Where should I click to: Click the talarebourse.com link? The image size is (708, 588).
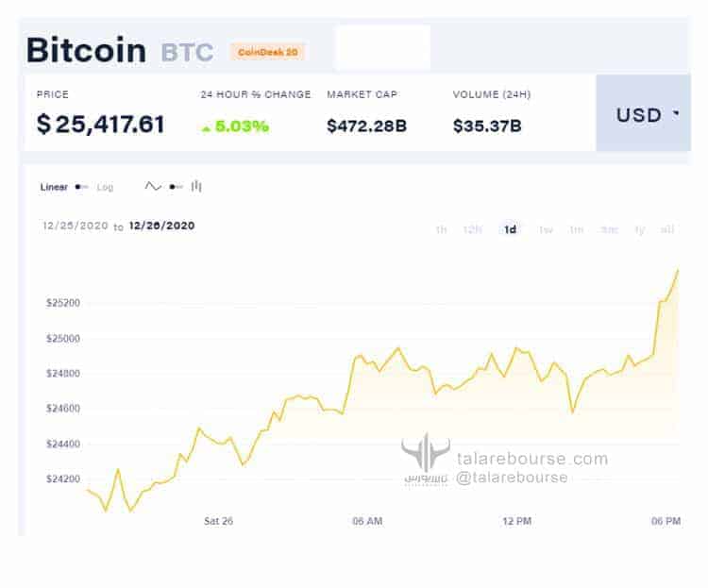[532, 460]
